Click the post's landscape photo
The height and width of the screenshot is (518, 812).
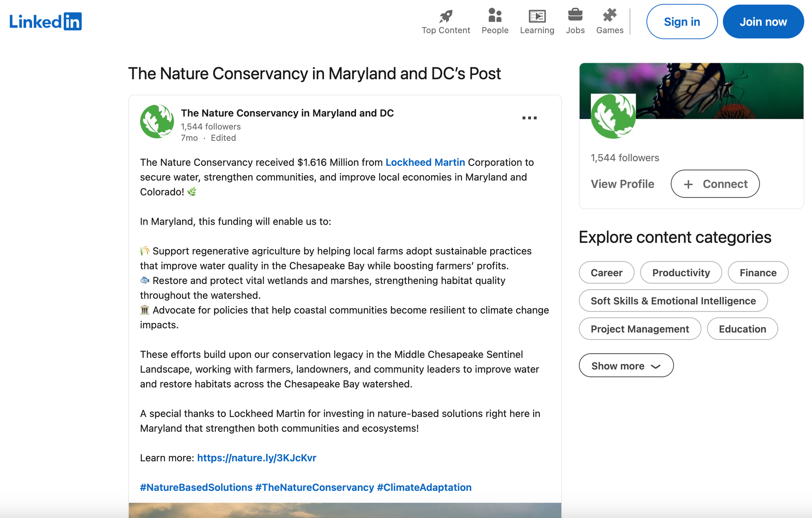pyautogui.click(x=345, y=510)
